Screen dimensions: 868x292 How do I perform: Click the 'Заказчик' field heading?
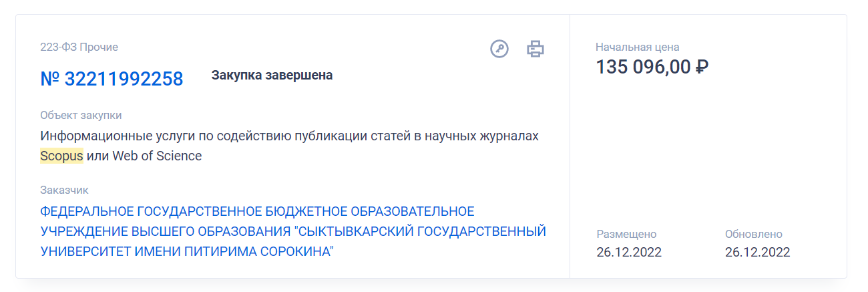(x=64, y=190)
